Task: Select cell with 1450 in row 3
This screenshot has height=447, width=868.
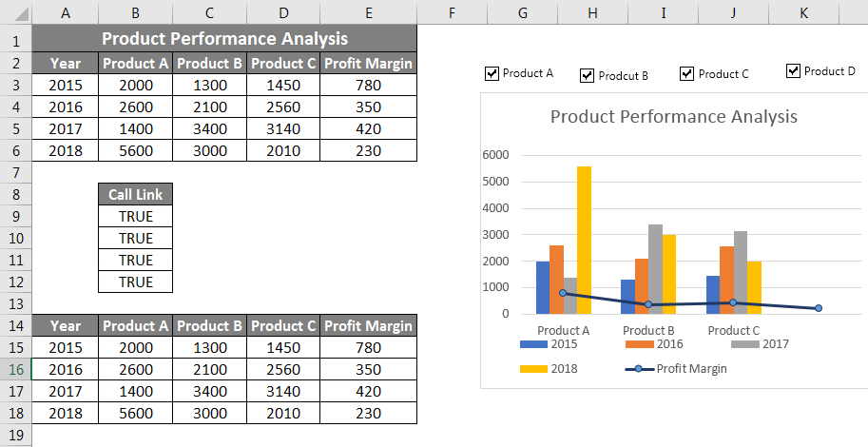Action: point(283,86)
